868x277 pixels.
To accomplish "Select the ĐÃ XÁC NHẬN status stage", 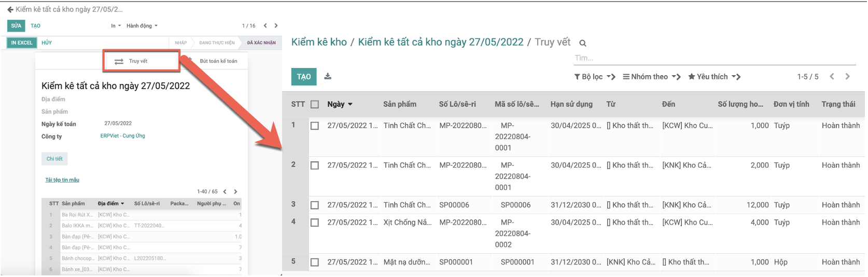I will tap(261, 43).
